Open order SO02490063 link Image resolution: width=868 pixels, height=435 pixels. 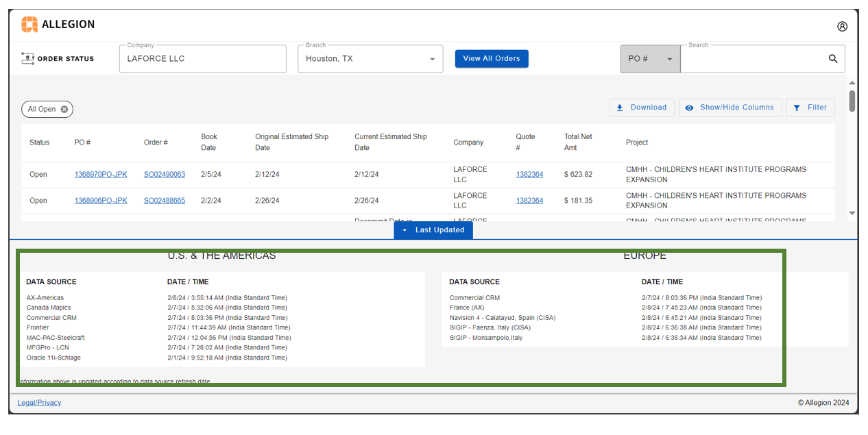tap(165, 175)
